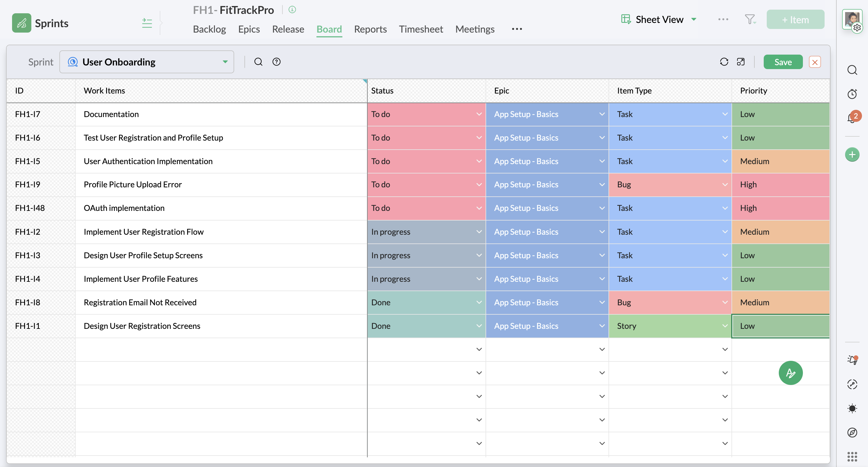Open the help question mark icon
The height and width of the screenshot is (467, 868).
click(276, 62)
